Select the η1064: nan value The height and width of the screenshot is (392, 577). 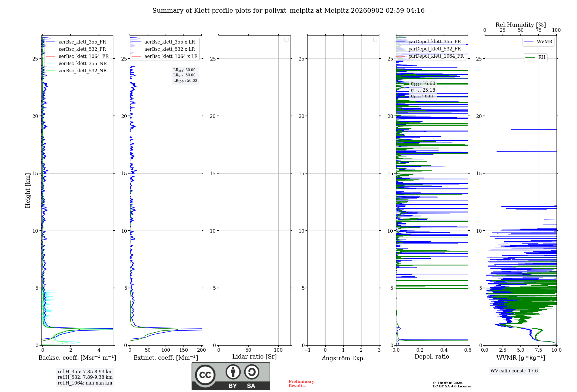point(422,96)
